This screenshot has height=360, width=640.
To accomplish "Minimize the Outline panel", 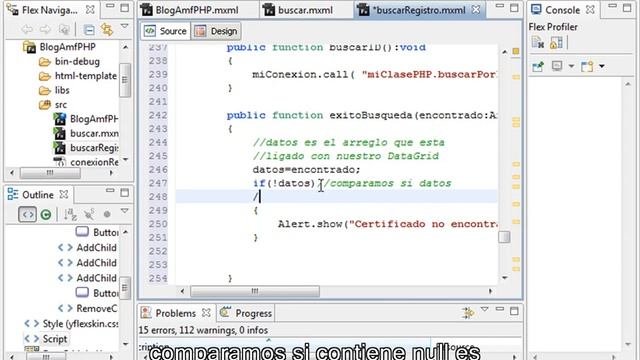I will click(110, 191).
